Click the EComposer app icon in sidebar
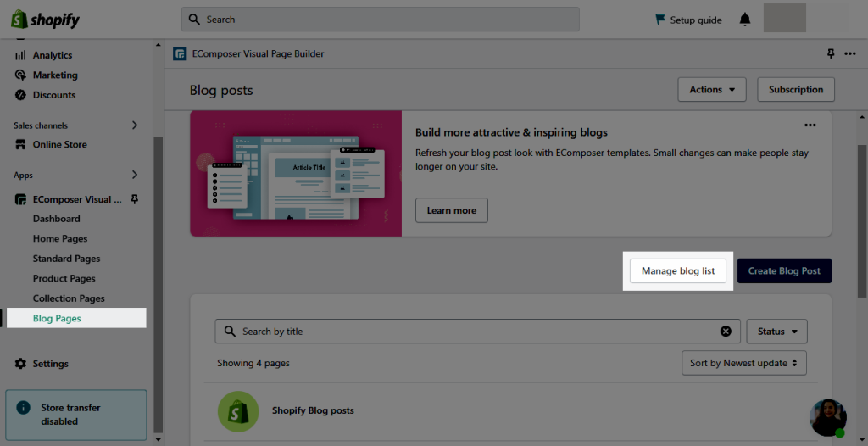Viewport: 868px width, 446px height. coord(20,199)
